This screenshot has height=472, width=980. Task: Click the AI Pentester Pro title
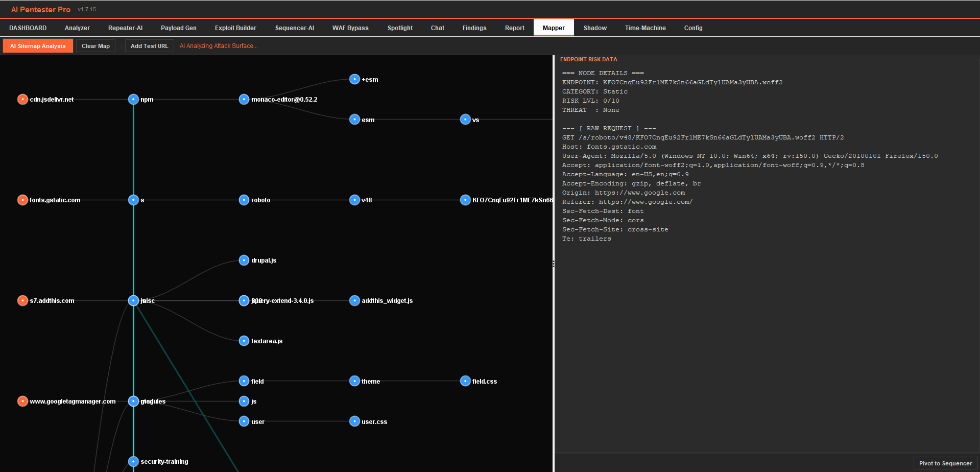(x=41, y=10)
